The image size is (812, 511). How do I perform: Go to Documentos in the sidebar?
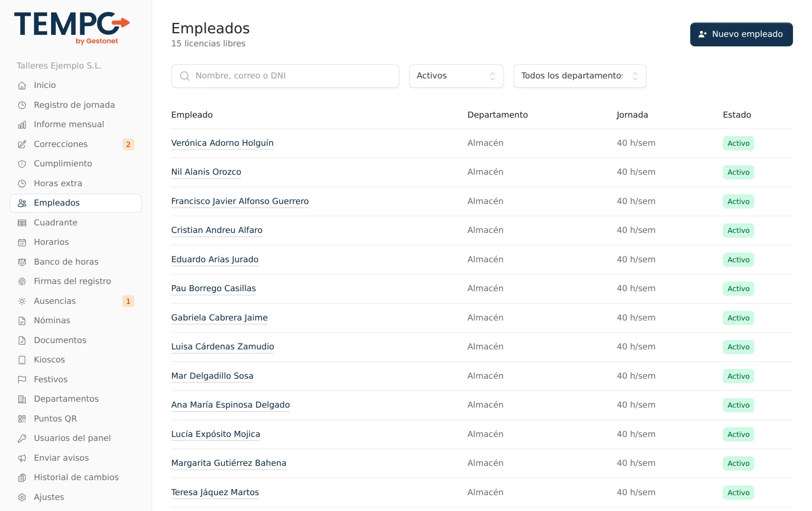tap(76, 340)
